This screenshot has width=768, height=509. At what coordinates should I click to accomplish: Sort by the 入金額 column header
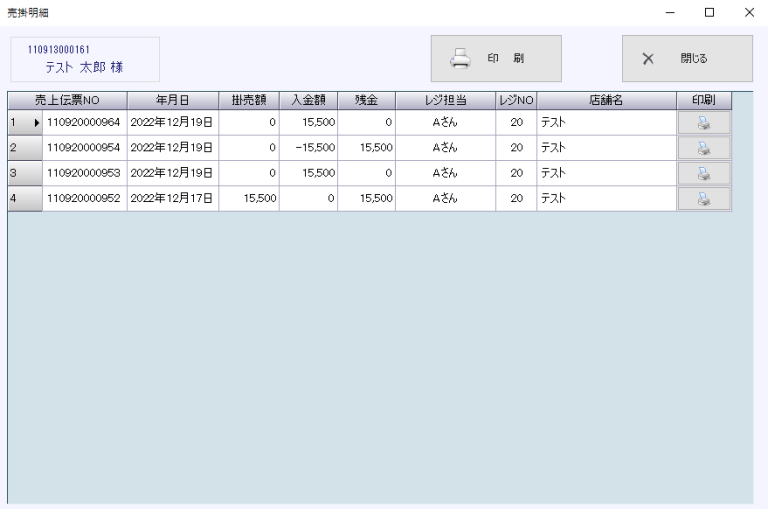click(x=309, y=100)
